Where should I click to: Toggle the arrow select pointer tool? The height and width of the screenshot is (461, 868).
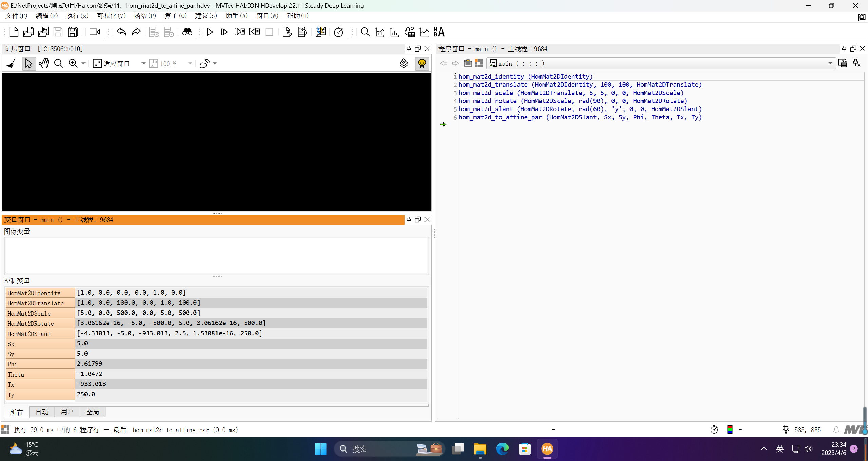coord(29,63)
